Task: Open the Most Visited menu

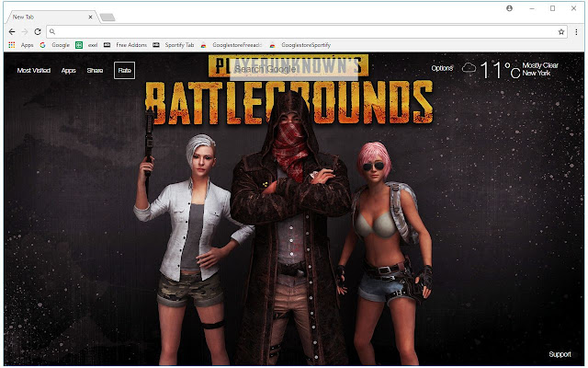Action: [34, 70]
